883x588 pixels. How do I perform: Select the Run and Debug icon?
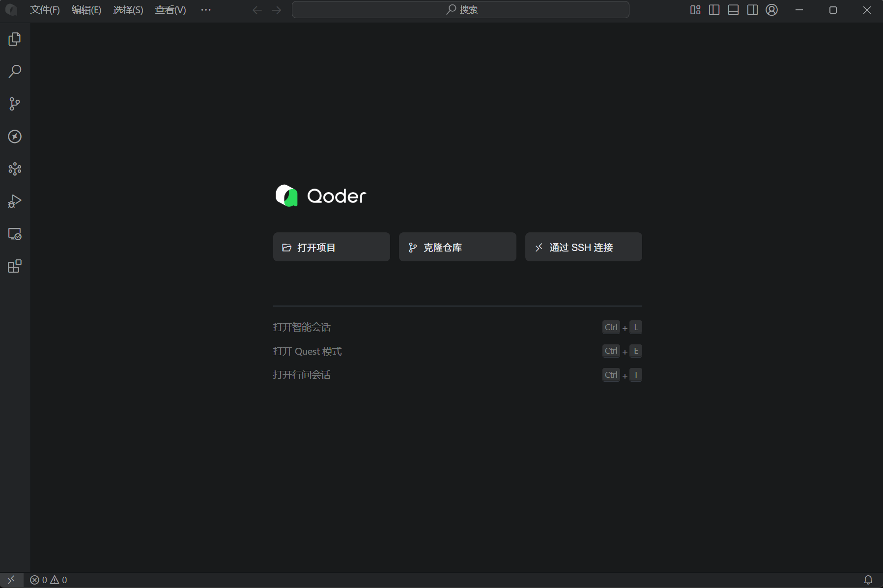click(14, 201)
